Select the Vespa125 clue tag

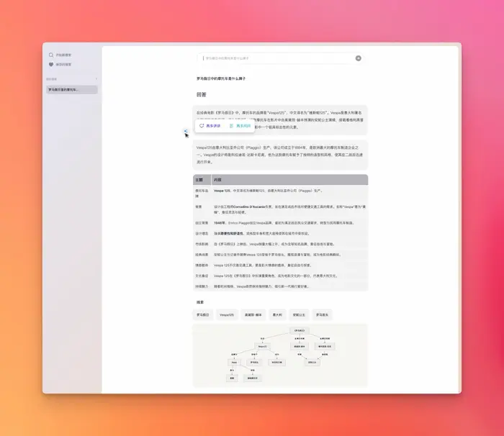tap(227, 314)
